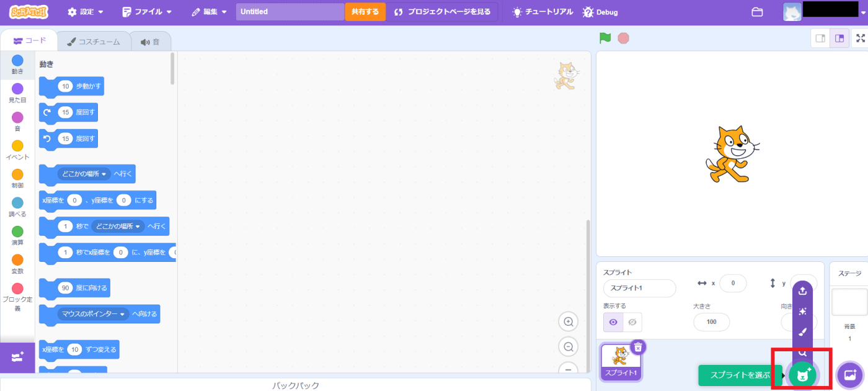
Task: Click the red stop sign button
Action: pos(623,38)
